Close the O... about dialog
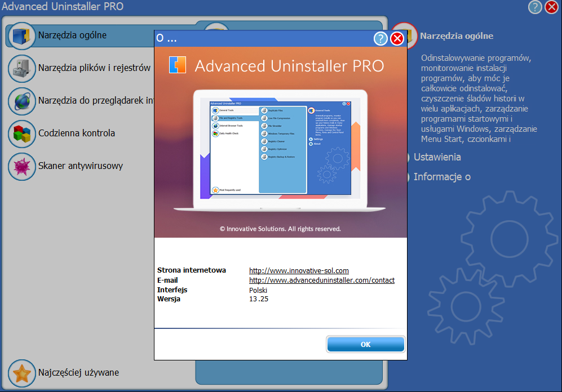Viewport: 562px width, 392px height. (x=397, y=38)
